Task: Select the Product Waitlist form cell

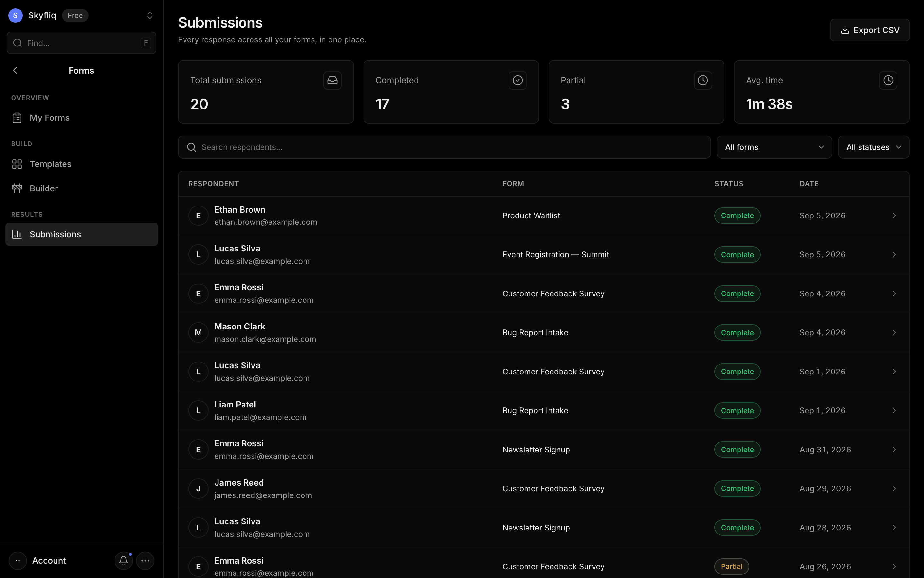Action: tap(531, 215)
